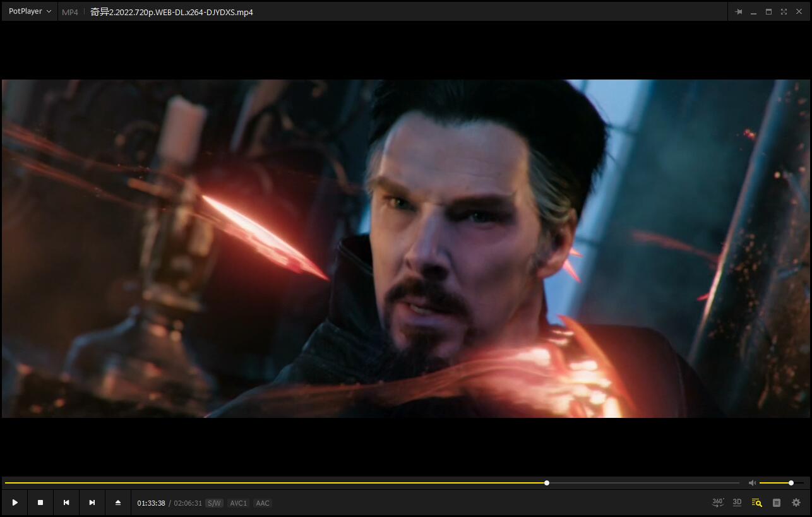Start playback with the play button

[15, 503]
